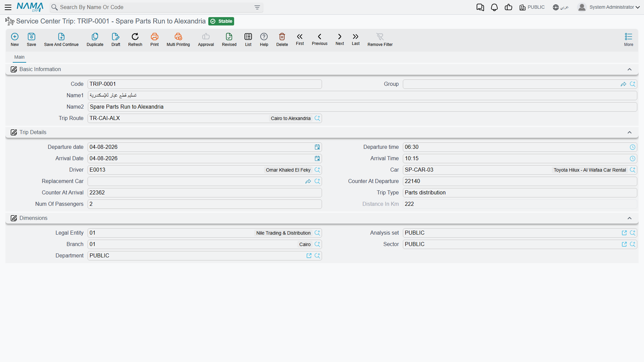
Task: Open the List view
Action: 248,39
